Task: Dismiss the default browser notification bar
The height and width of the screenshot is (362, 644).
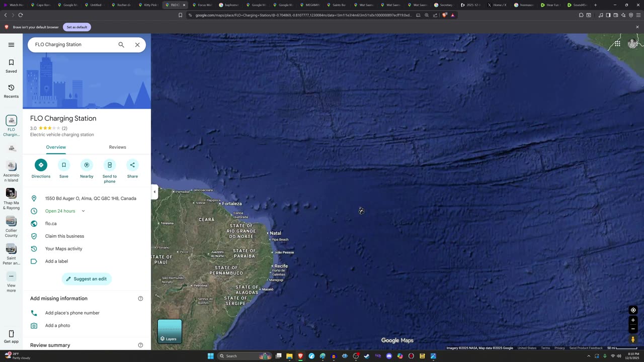Action: click(x=637, y=27)
